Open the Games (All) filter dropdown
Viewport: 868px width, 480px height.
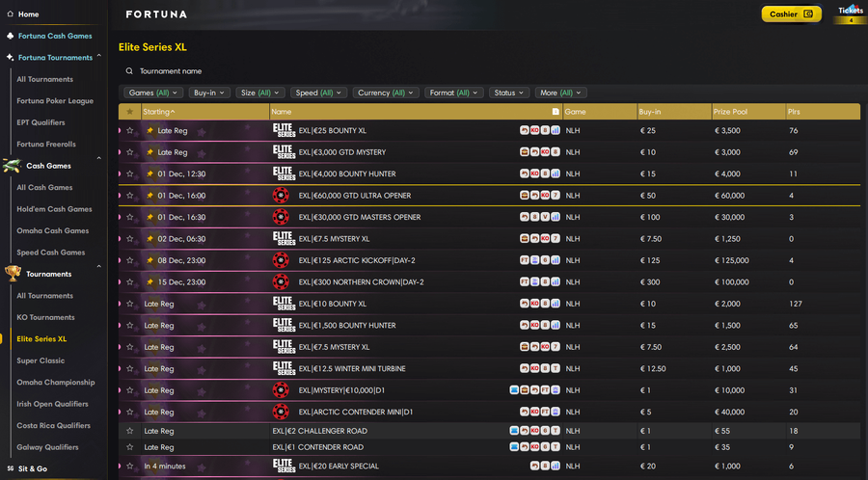(x=153, y=93)
